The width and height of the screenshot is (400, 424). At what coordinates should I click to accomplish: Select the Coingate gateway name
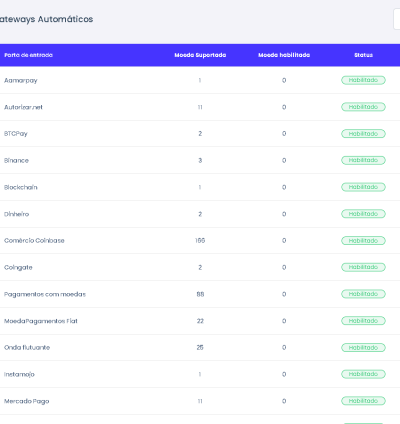pos(18,267)
